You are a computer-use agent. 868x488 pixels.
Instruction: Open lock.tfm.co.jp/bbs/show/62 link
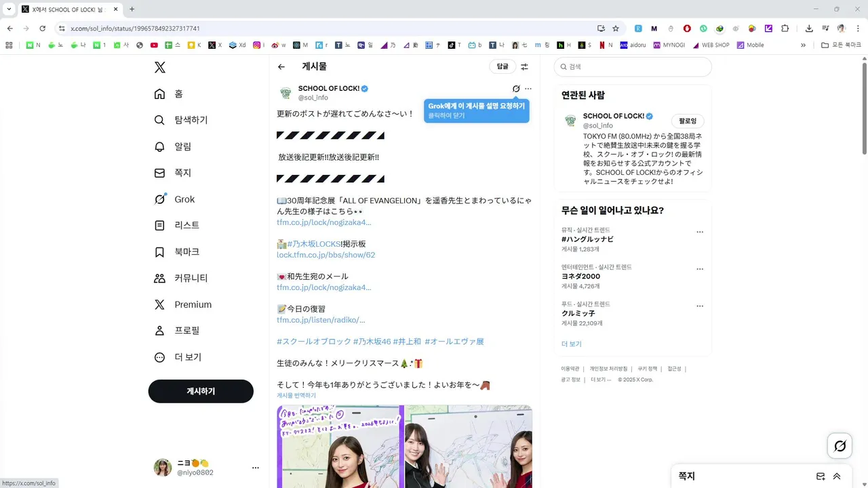[325, 255]
